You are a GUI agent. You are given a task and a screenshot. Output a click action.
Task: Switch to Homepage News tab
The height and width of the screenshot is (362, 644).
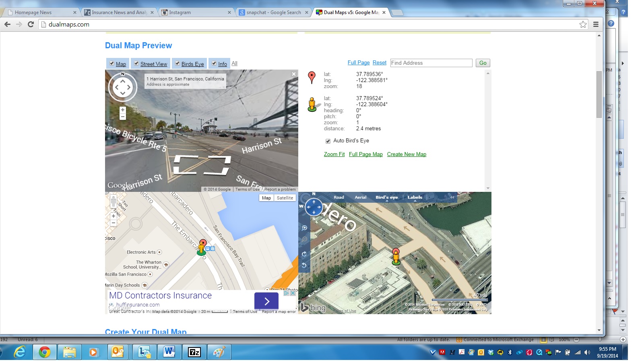(41, 12)
